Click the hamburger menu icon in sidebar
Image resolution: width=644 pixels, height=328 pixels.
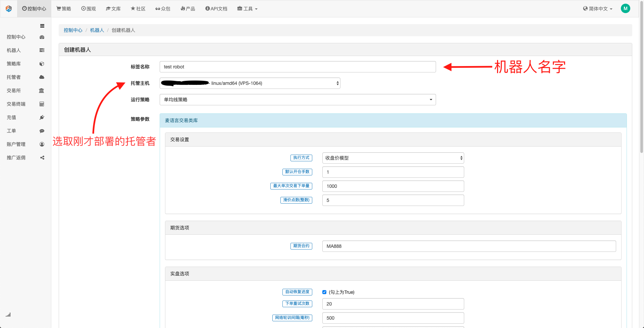click(42, 26)
